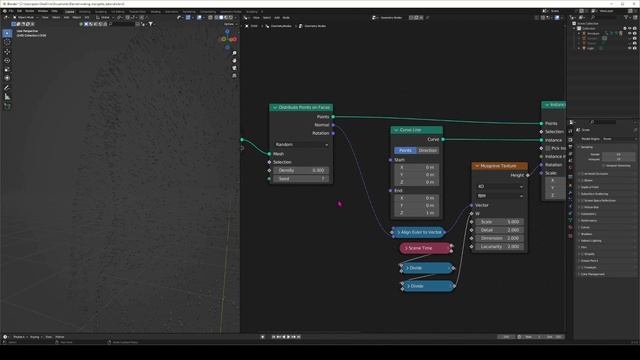Open the Edit menu
The image size is (640, 360).
click(20, 11)
